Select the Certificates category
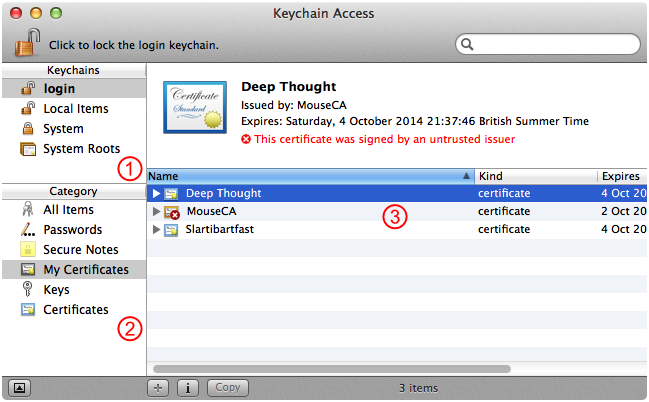Viewport: 649px width, 402px height. (x=75, y=310)
